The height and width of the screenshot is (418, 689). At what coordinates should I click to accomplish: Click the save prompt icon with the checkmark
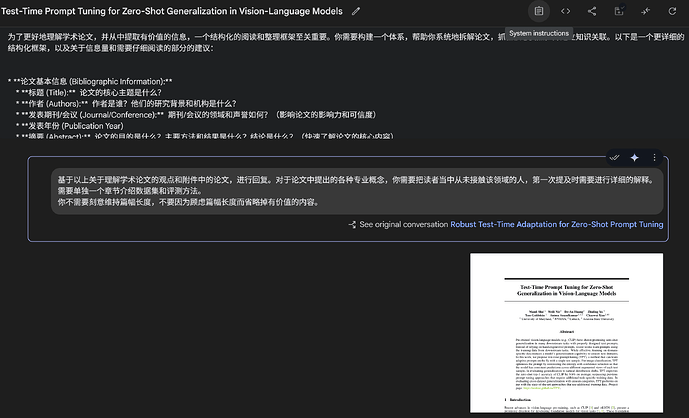coord(619,11)
